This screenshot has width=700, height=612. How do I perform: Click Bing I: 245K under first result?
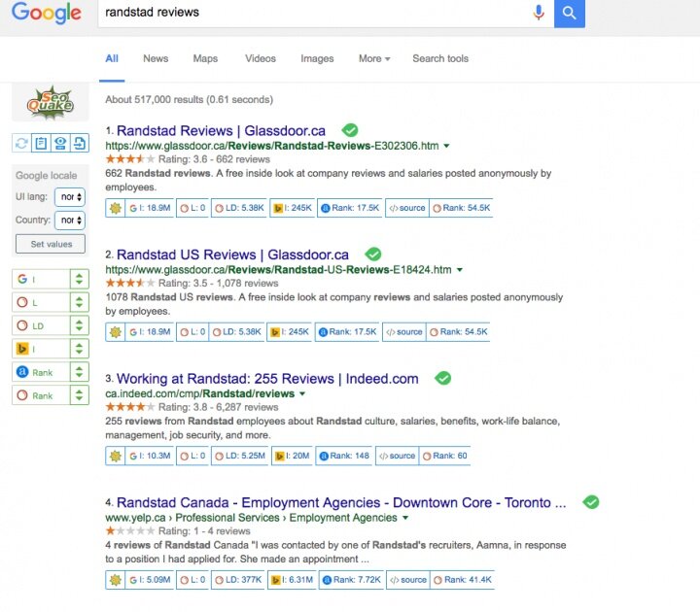[x=293, y=208]
